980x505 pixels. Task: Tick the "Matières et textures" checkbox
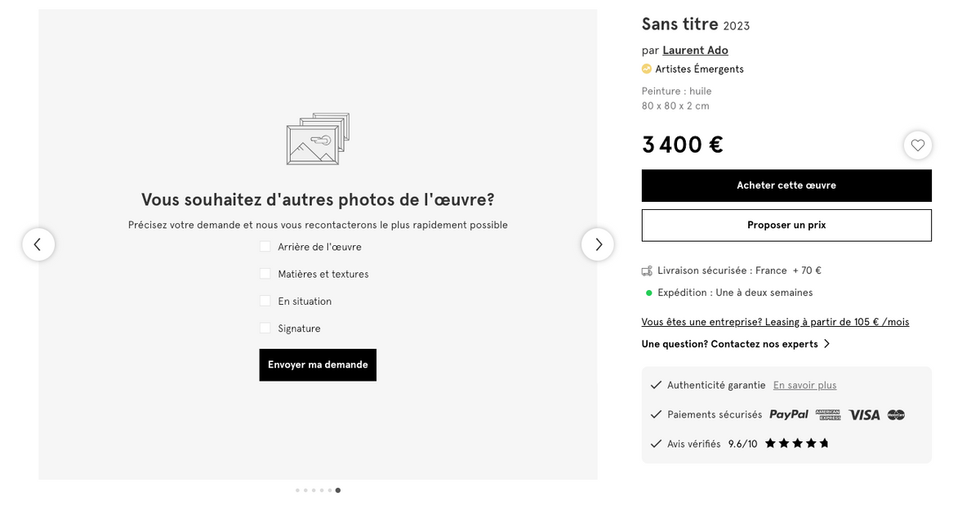[265, 274]
